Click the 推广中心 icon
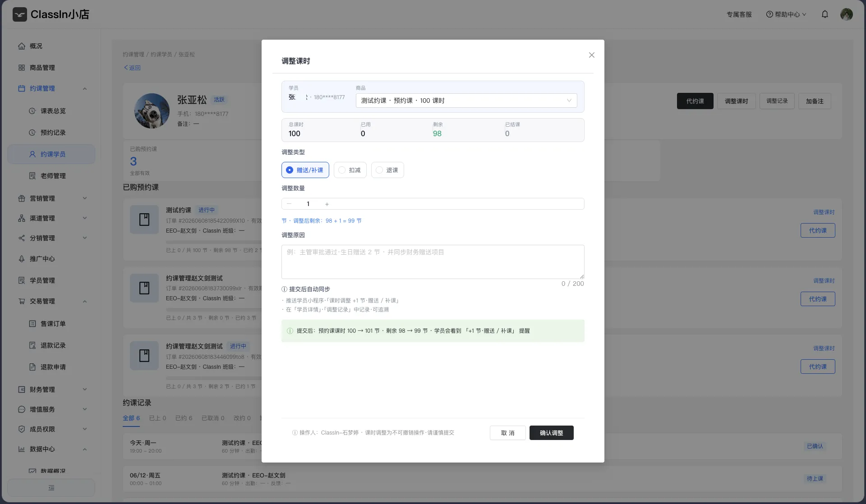 tap(22, 259)
